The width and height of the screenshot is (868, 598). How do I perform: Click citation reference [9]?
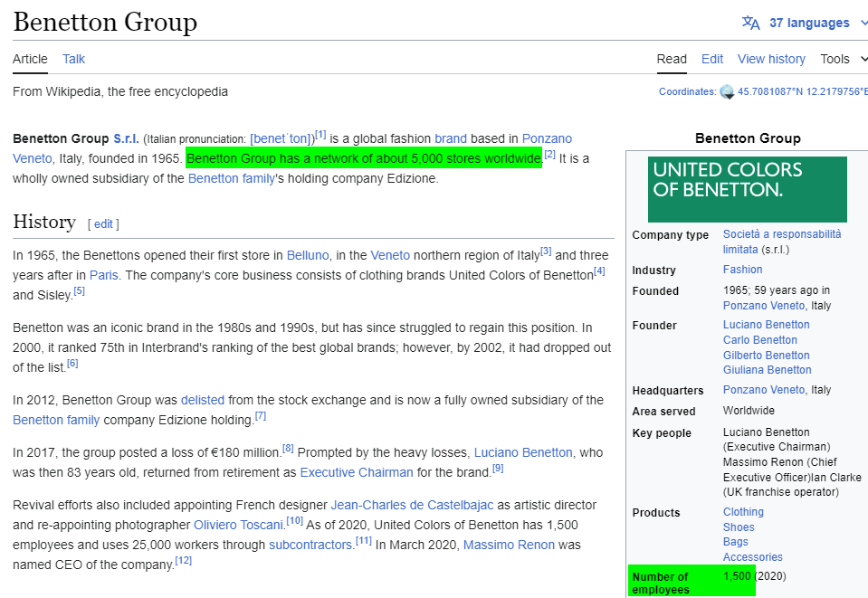point(498,469)
